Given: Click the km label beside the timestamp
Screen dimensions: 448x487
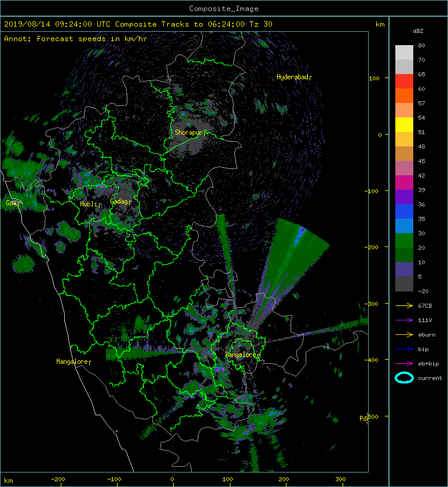Looking at the screenshot, I should point(380,24).
